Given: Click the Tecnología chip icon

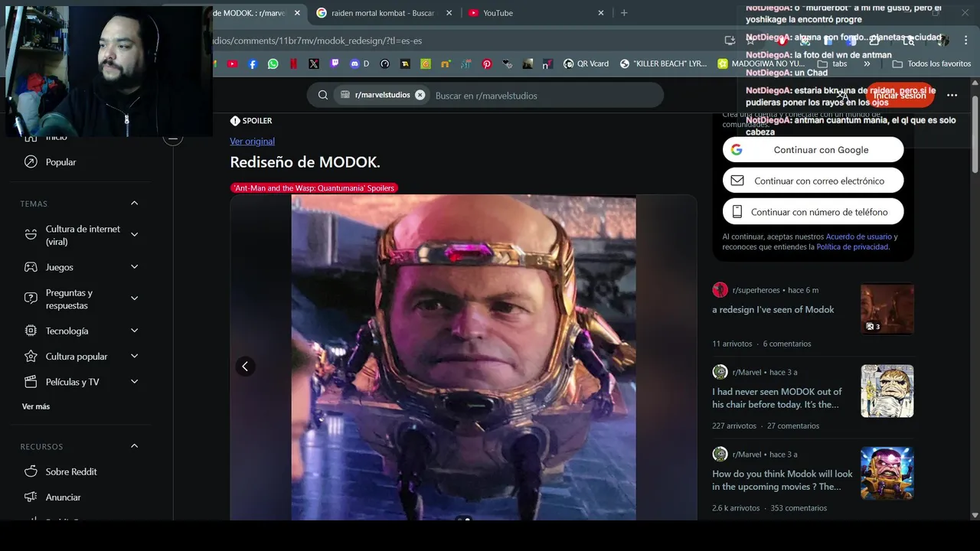Looking at the screenshot, I should [31, 331].
